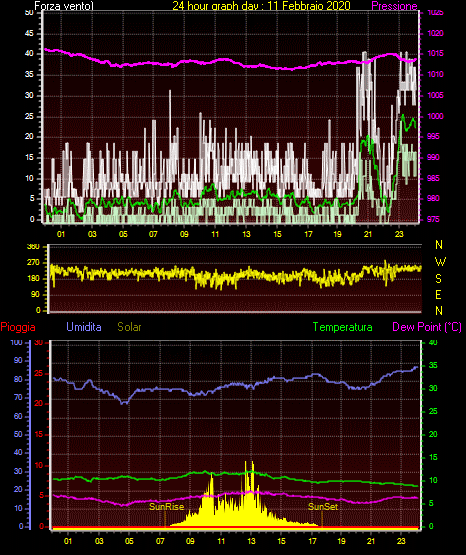This screenshot has height=555, width=466.
Task: Click hour 21 on wind graph axis
Action: [368, 234]
